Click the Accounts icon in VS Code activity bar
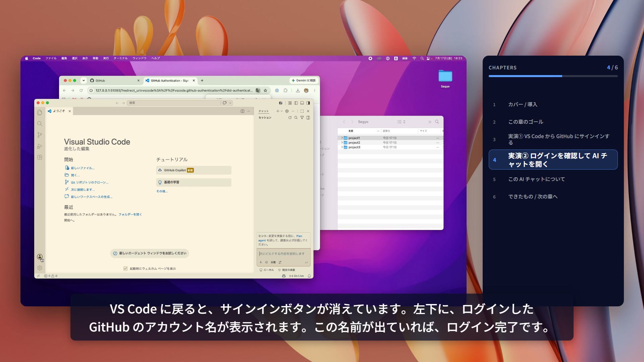644x362 pixels. pyautogui.click(x=40, y=257)
